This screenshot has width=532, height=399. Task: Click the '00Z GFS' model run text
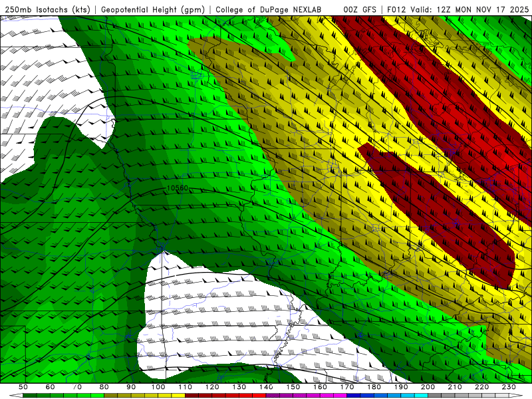[360, 9]
